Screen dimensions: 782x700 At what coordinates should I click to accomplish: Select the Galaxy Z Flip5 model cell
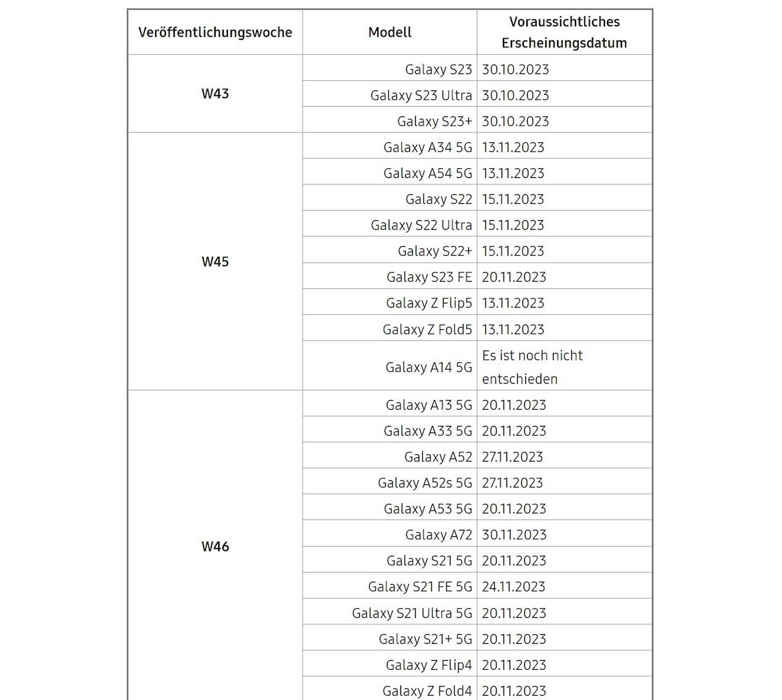[389, 303]
